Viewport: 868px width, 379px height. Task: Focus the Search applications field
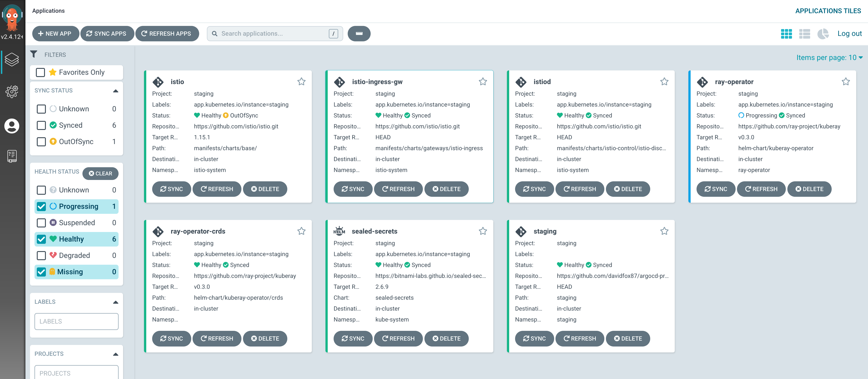tap(273, 34)
